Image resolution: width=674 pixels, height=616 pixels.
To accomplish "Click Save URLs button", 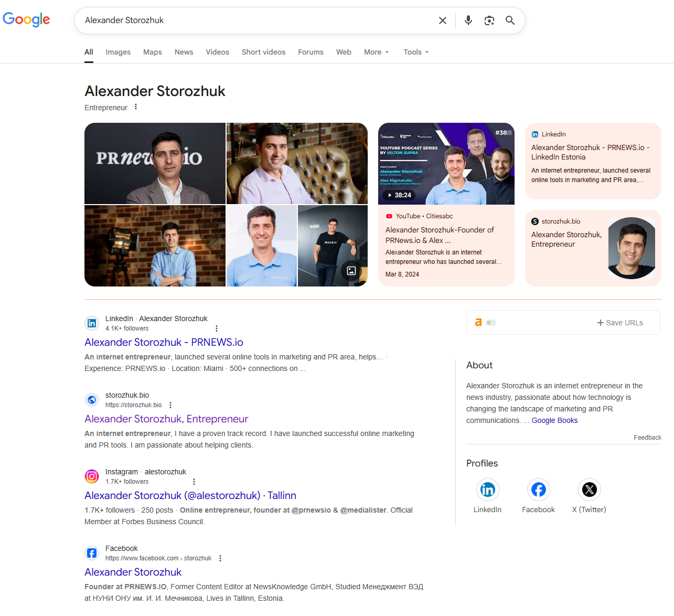I will [x=620, y=323].
